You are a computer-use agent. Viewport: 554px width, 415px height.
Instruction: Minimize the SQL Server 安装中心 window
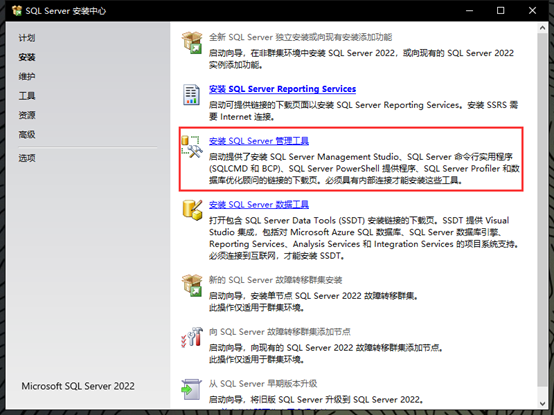coord(469,11)
